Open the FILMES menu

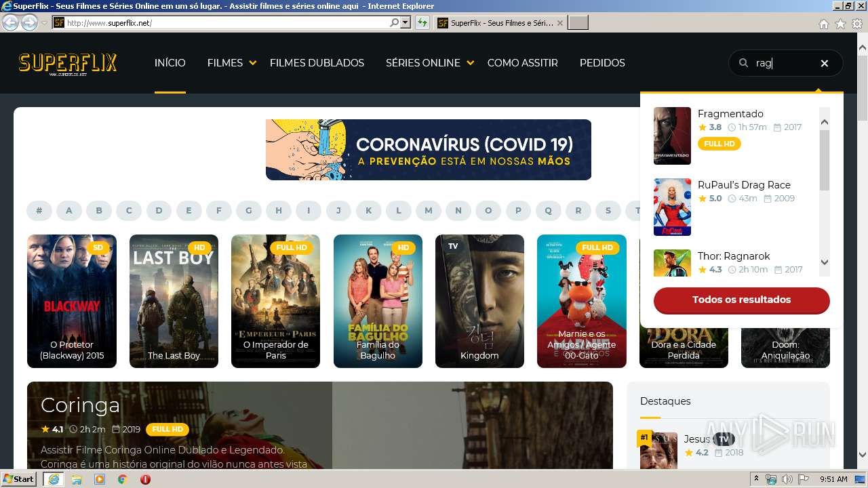225,63
